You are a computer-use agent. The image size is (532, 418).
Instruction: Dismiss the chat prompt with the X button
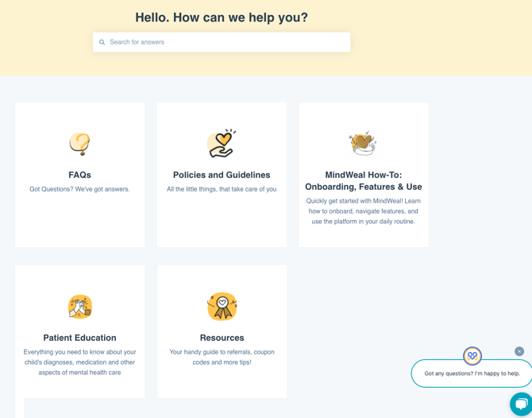(x=519, y=351)
